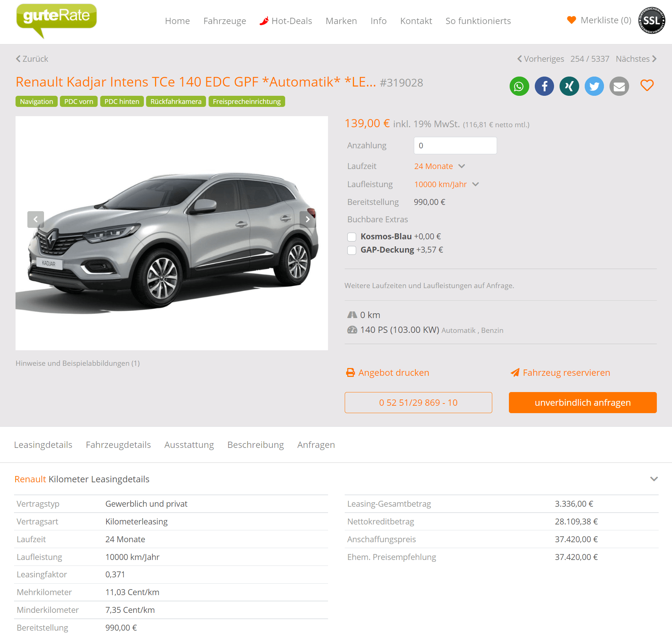Collapse the Kilometer Leasingdetails section
This screenshot has width=672, height=638.
click(654, 479)
